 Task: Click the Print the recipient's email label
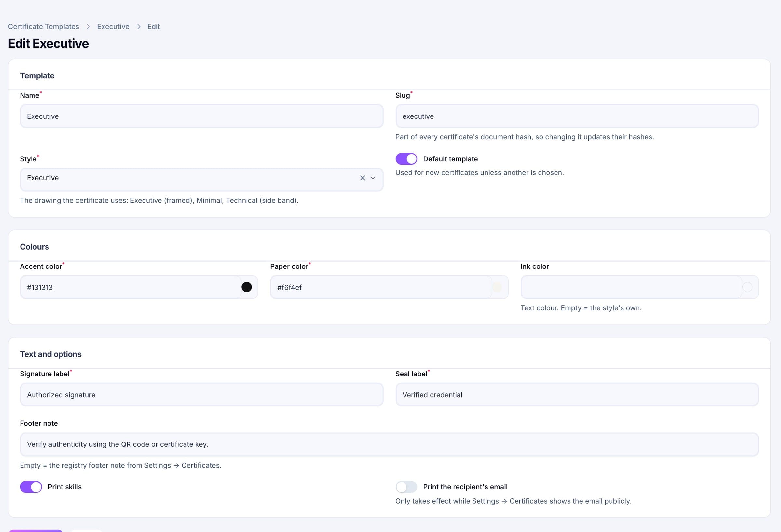click(x=465, y=487)
